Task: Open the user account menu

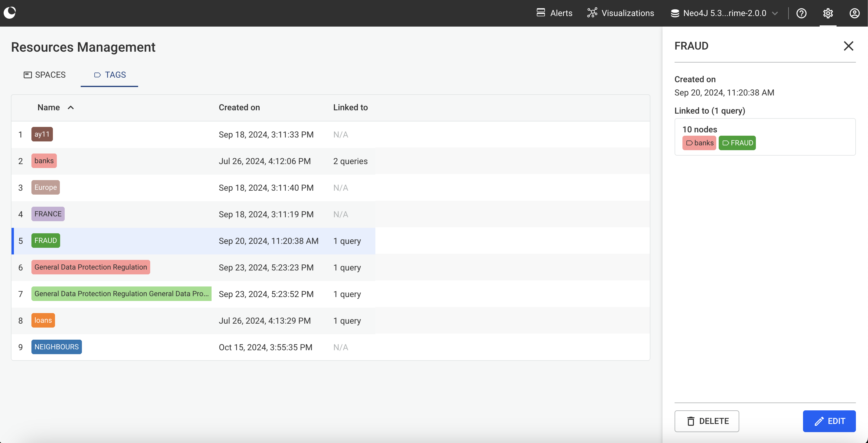Action: click(855, 13)
